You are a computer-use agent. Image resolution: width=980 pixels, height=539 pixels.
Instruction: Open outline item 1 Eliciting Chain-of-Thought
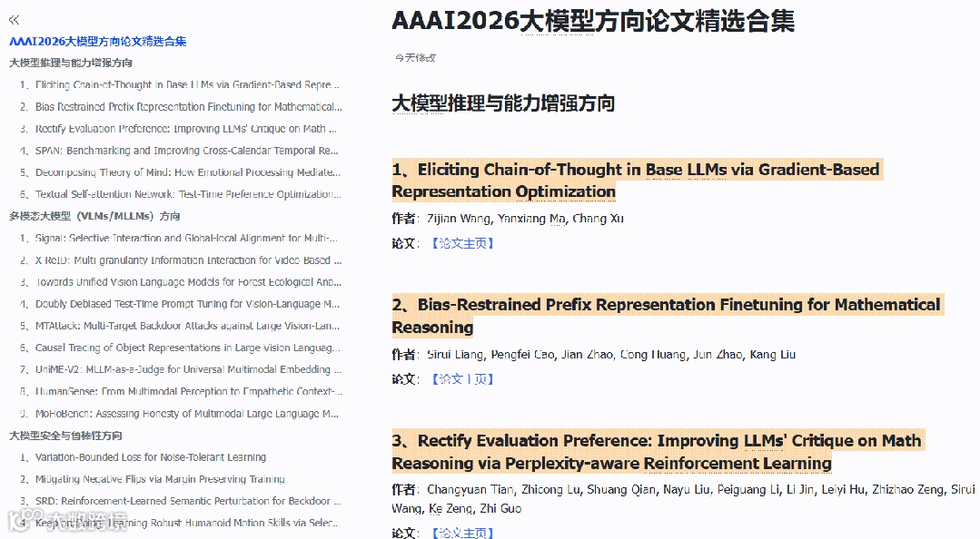180,84
